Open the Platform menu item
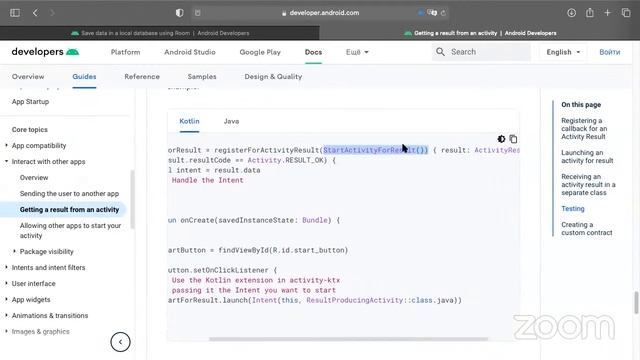The height and width of the screenshot is (360, 640). 125,52
